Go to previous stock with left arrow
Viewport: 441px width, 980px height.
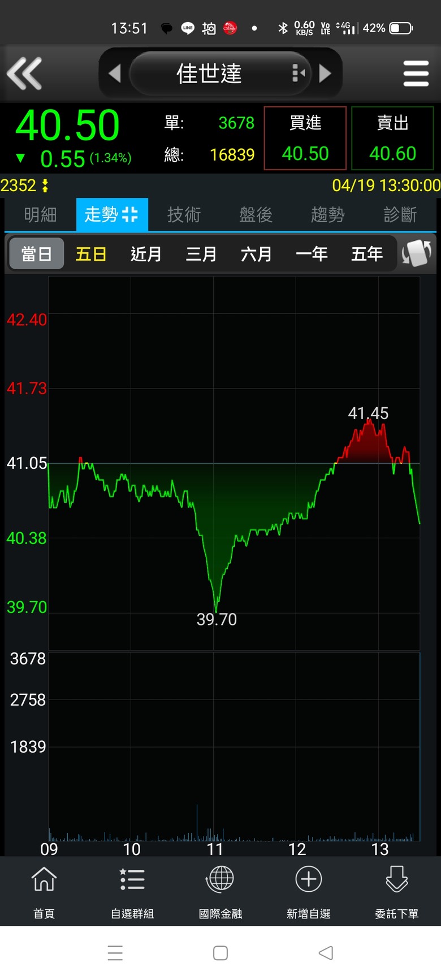coord(114,74)
